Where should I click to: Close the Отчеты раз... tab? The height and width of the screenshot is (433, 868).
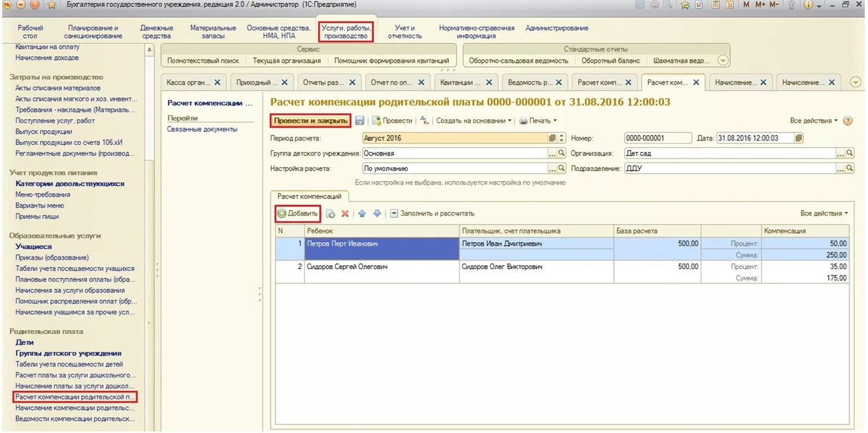pyautogui.click(x=352, y=83)
